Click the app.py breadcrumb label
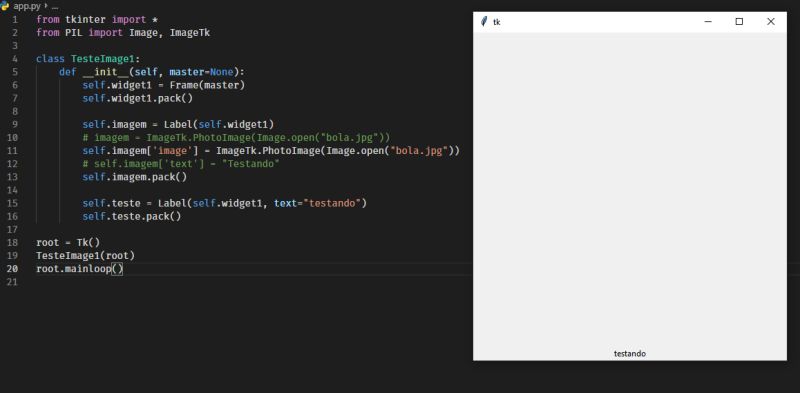 27,6
